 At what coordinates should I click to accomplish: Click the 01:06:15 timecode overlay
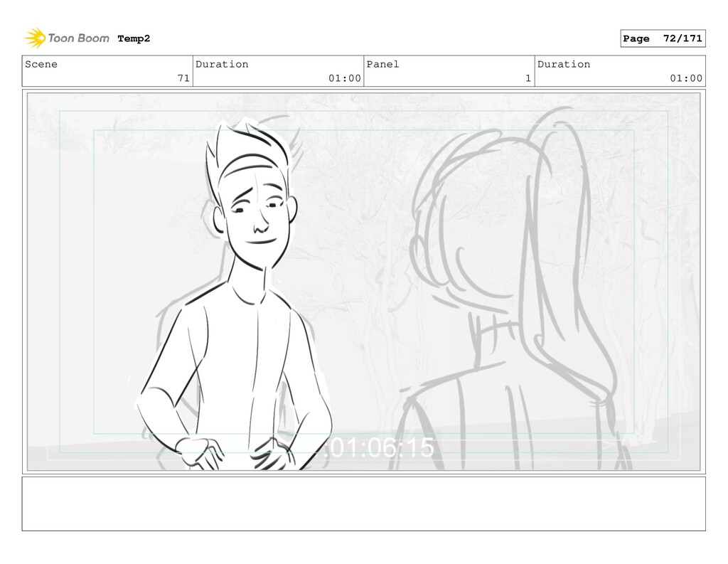[x=380, y=447]
